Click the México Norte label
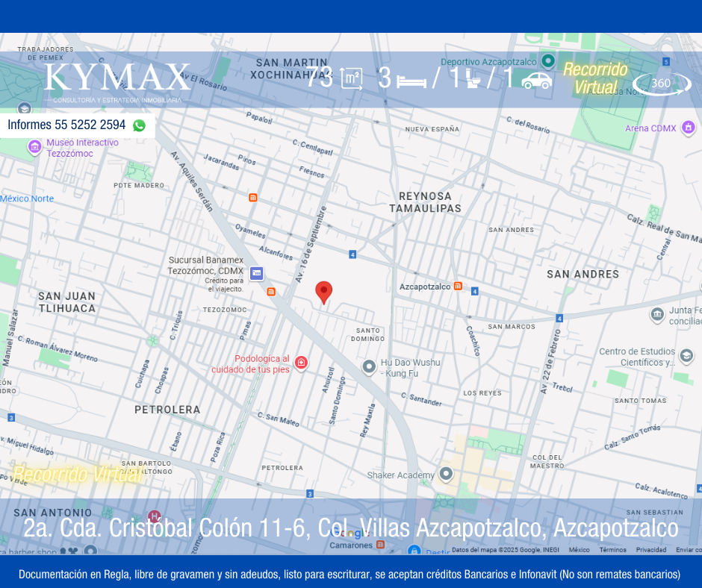Viewport: 702px width, 588px height. (27, 198)
